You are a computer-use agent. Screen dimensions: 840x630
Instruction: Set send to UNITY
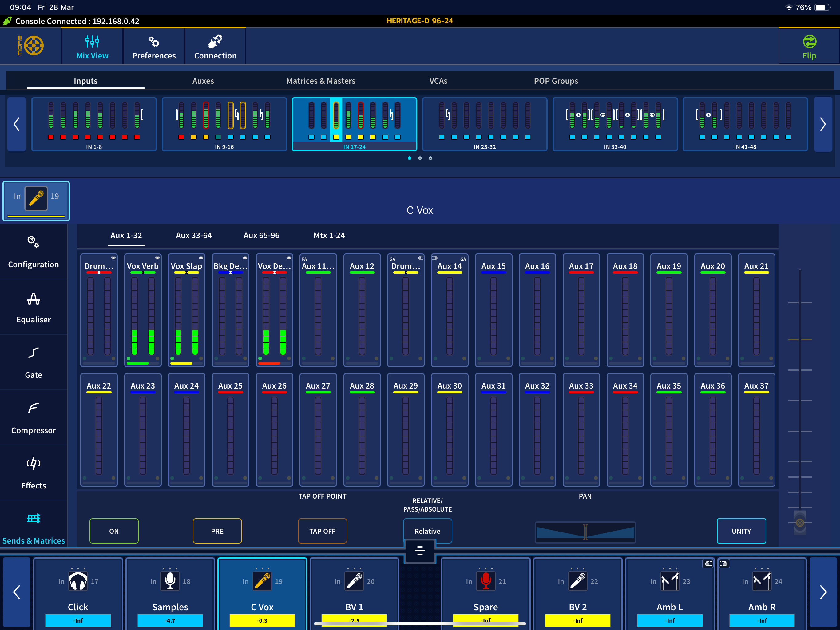click(x=741, y=531)
